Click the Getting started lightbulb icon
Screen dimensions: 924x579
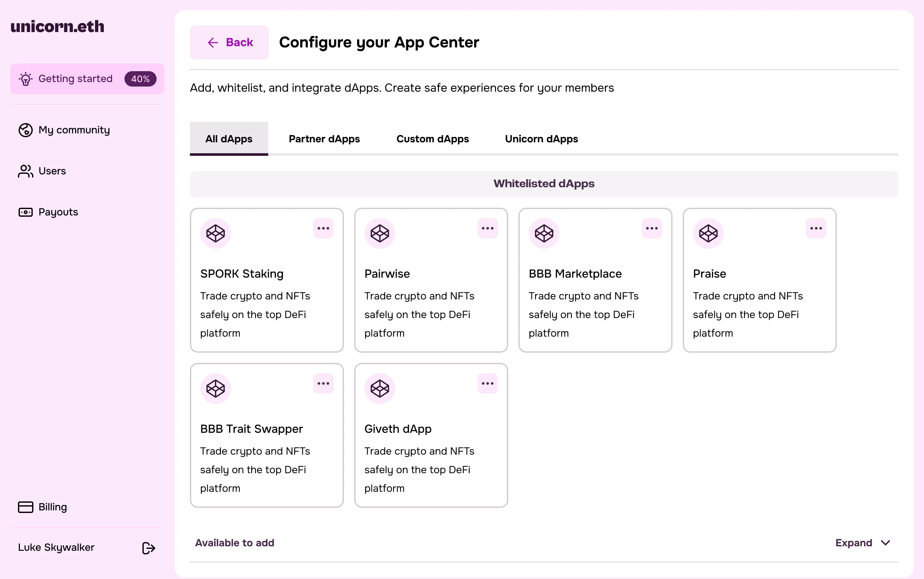tap(26, 79)
